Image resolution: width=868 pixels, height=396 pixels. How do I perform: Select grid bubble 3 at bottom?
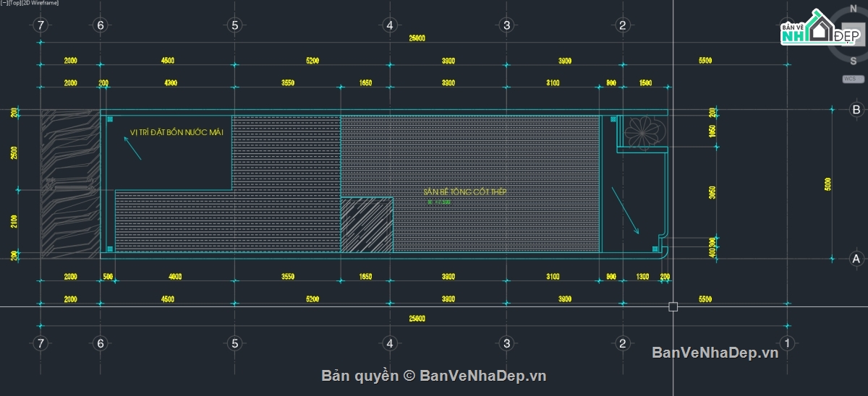pyautogui.click(x=506, y=343)
